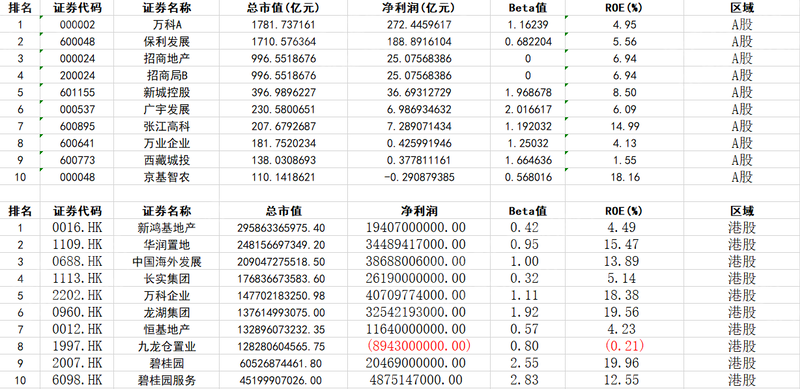Image resolution: width=800 pixels, height=389 pixels.
Task: Click the Beta value 1.16239
Action: pos(528,25)
